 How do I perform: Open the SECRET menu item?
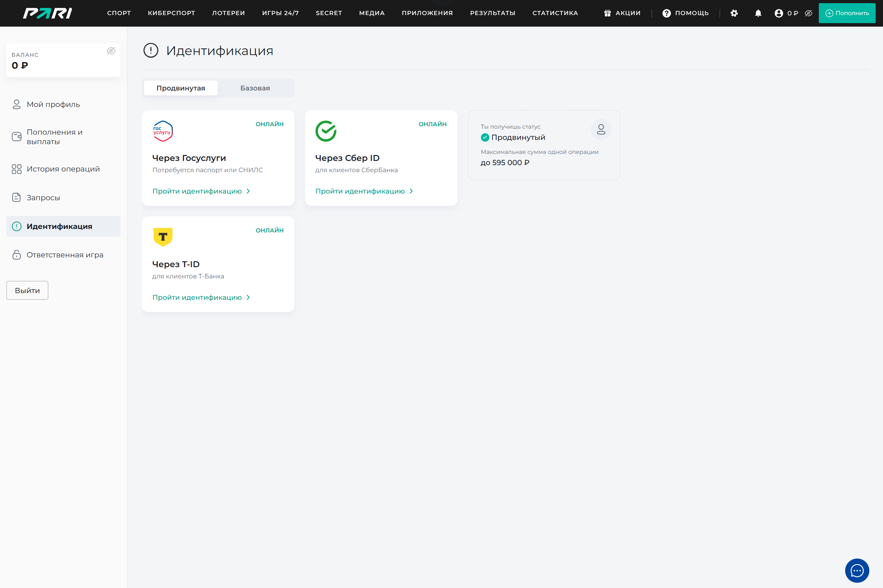pyautogui.click(x=329, y=13)
